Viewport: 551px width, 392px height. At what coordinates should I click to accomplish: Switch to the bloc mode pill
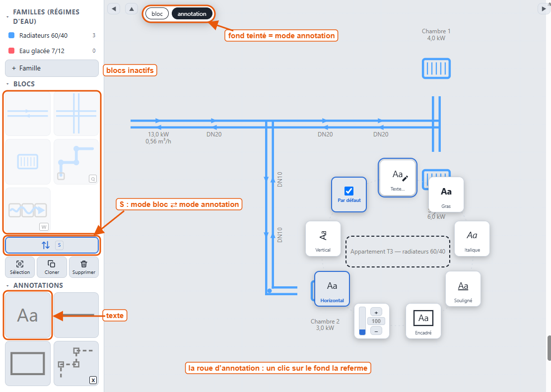tap(157, 14)
